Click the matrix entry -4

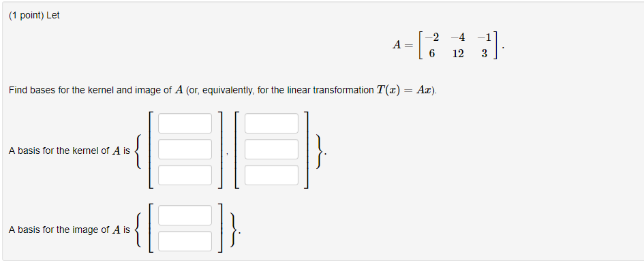click(458, 37)
